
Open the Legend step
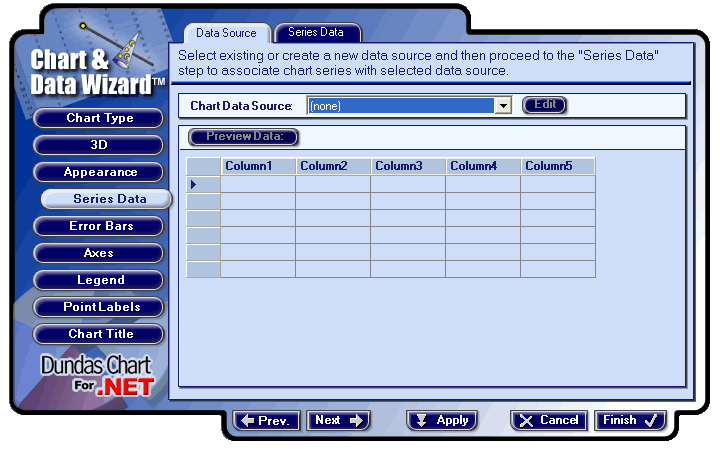pyautogui.click(x=98, y=280)
